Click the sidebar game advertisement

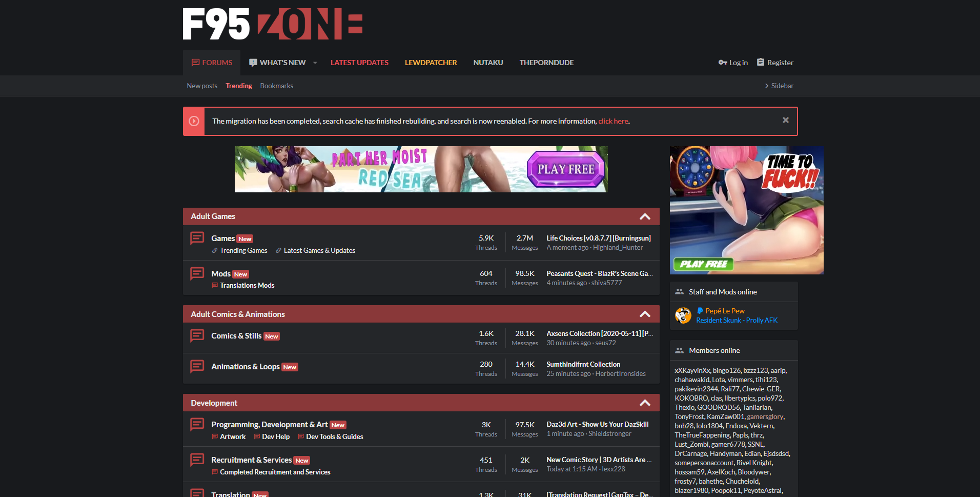tap(747, 210)
